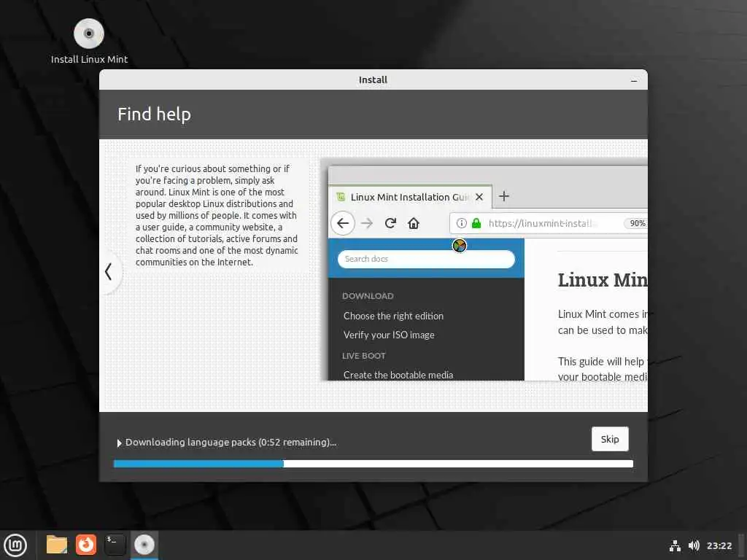The image size is (747, 560).
Task: Click the Find help heading
Action: point(155,114)
